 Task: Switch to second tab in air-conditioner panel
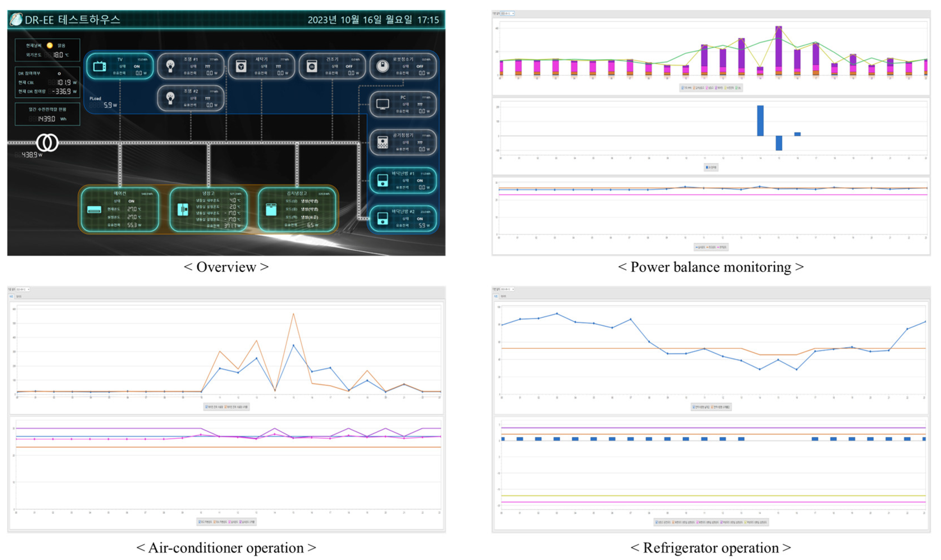point(19,296)
